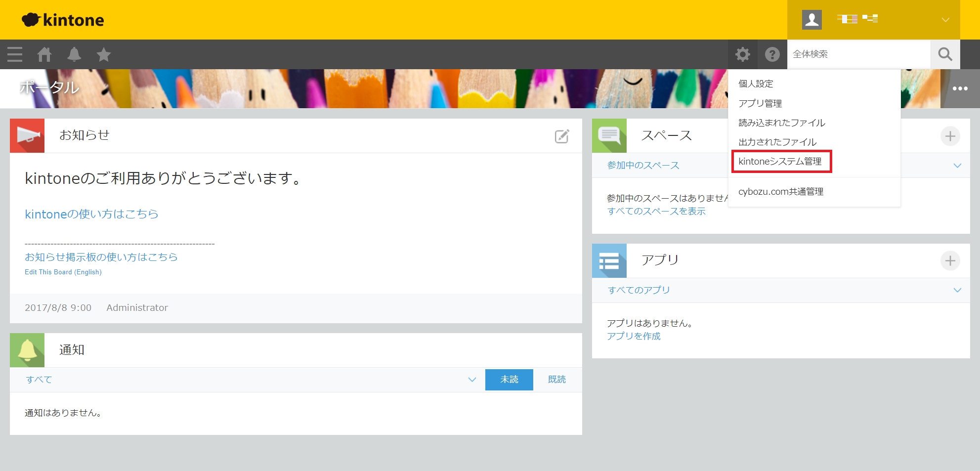Go to the Home portal icon
Viewport: 980px width, 471px height.
44,54
